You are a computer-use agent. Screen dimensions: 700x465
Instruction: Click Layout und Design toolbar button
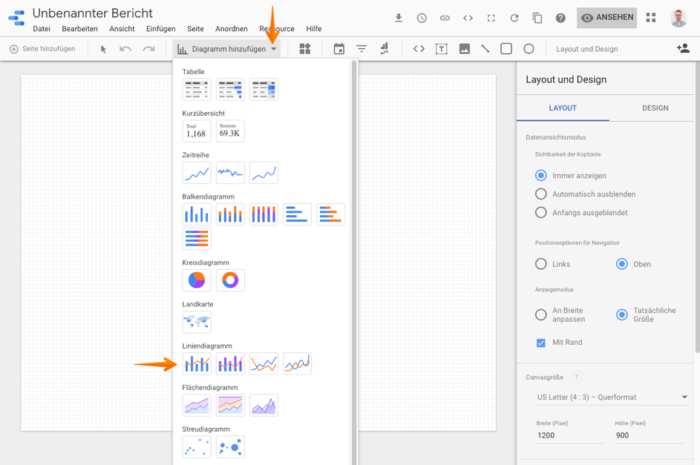click(587, 49)
